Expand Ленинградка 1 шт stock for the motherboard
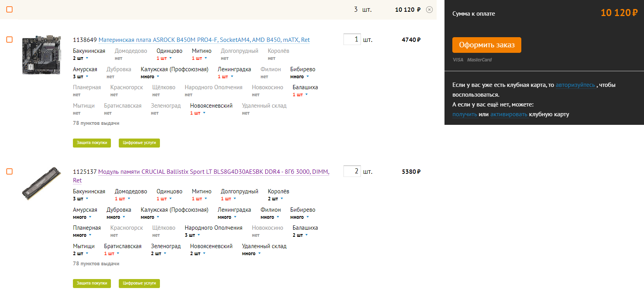Screen dimensions: 644x290 pyautogui.click(x=225, y=77)
